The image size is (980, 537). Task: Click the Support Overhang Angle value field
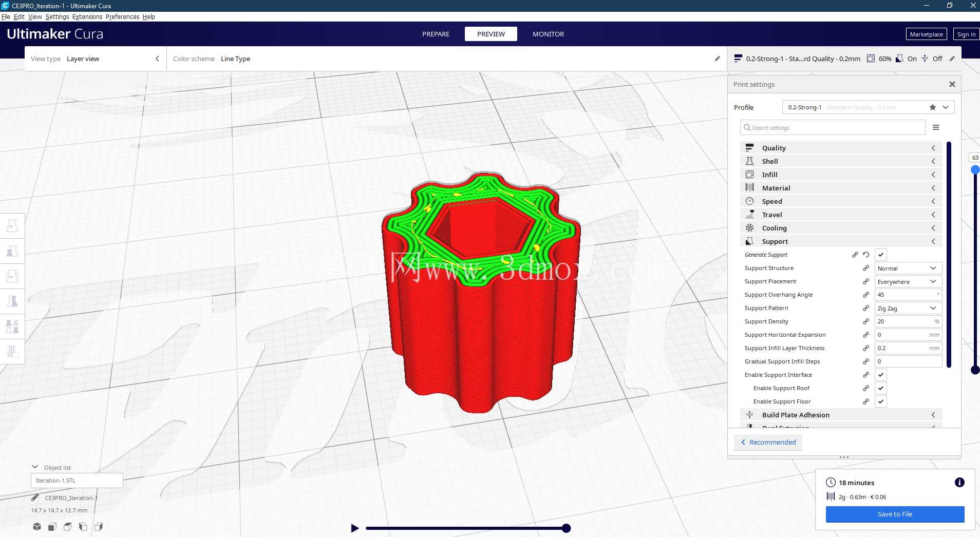coord(908,295)
